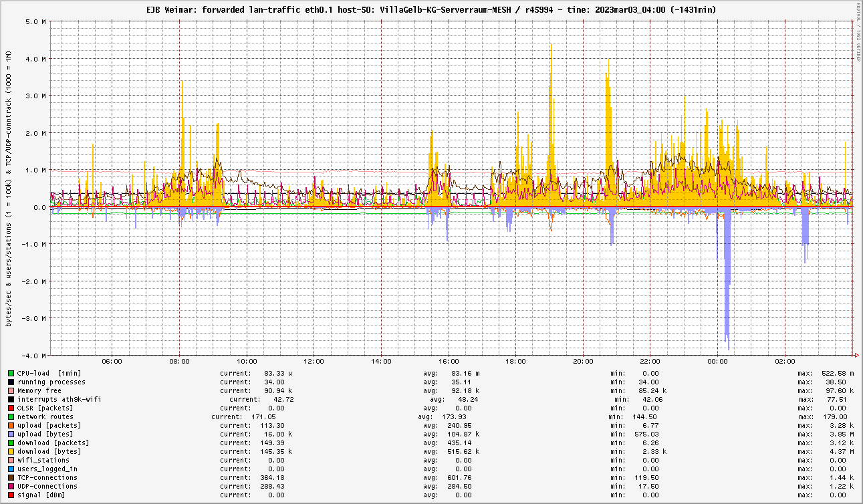Click the green CPU-load legend swatch

[11, 373]
